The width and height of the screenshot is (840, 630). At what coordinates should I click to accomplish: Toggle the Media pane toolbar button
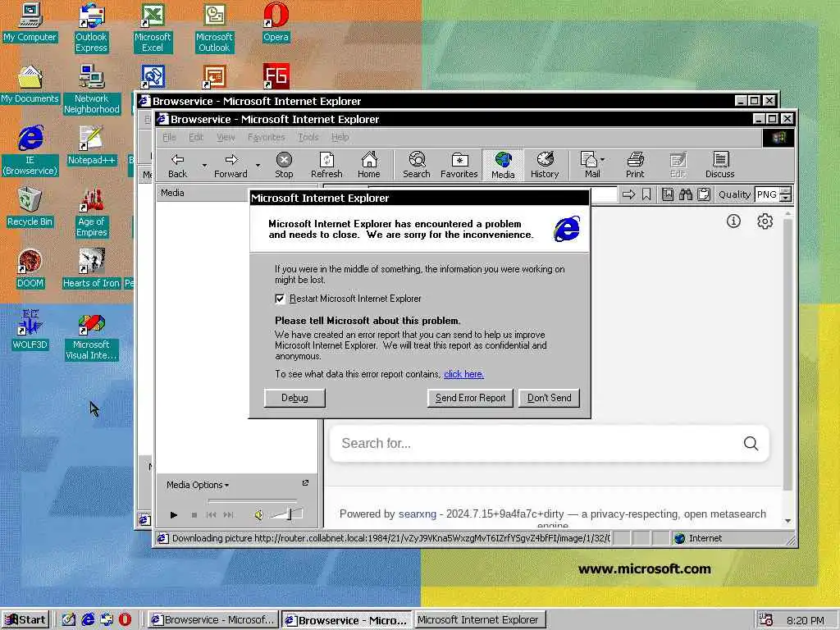click(503, 164)
